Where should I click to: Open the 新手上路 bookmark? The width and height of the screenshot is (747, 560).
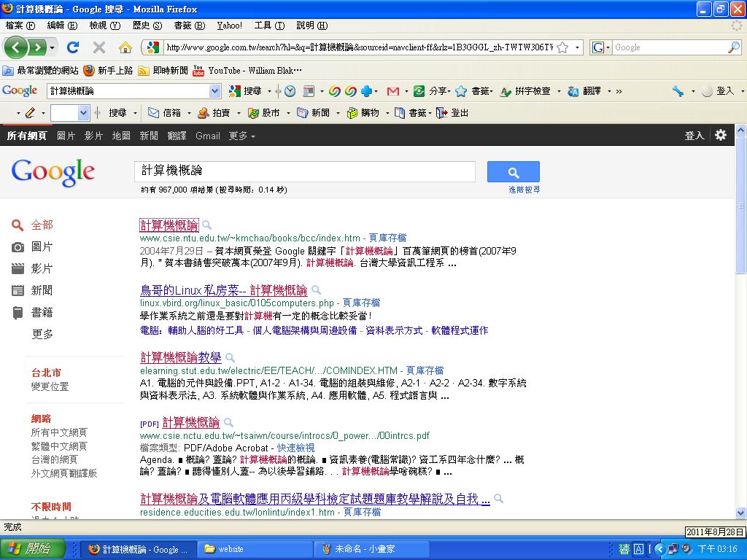click(108, 71)
